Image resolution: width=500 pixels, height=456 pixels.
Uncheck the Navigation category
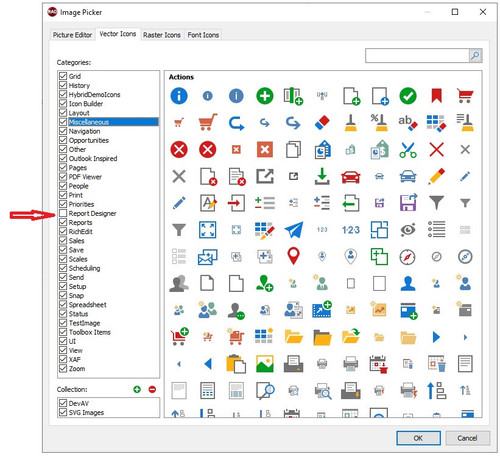tap(63, 131)
